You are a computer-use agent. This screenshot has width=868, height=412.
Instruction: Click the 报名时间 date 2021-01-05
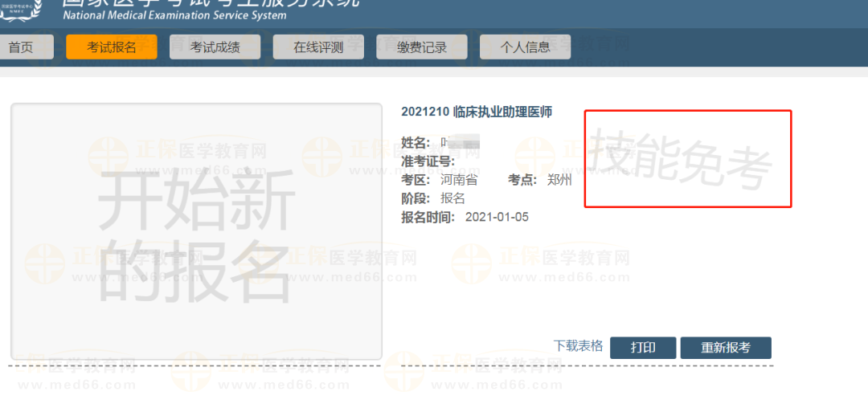pos(497,217)
